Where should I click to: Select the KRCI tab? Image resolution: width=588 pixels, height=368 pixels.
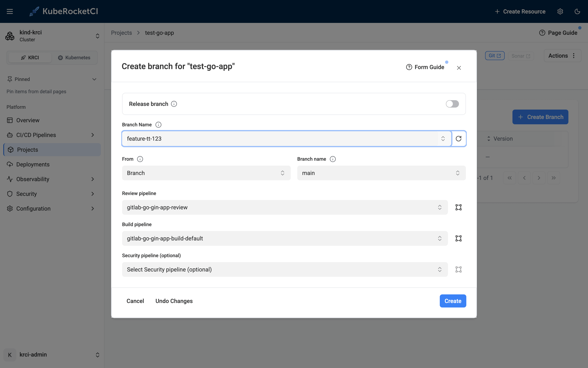tap(30, 58)
